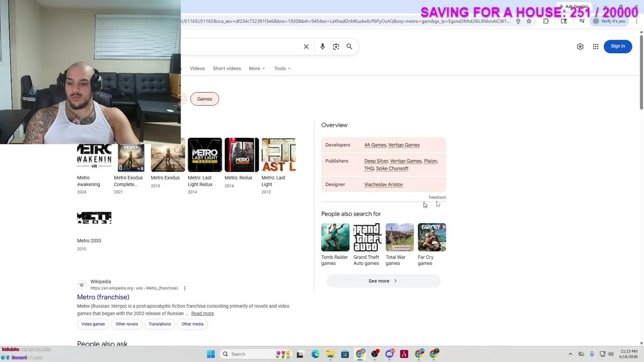Viewport: 644px width, 362px height.
Task: Open Microsoft Store from the taskbar
Action: tap(345, 354)
